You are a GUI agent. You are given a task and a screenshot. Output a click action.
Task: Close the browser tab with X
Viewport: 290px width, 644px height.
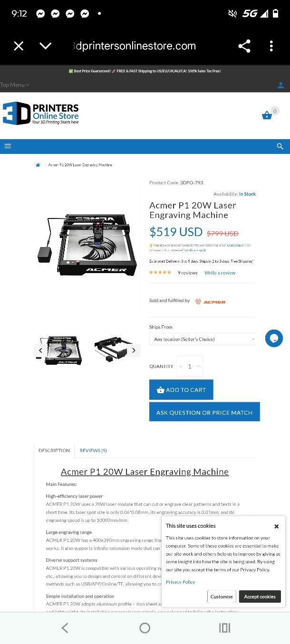tap(19, 46)
